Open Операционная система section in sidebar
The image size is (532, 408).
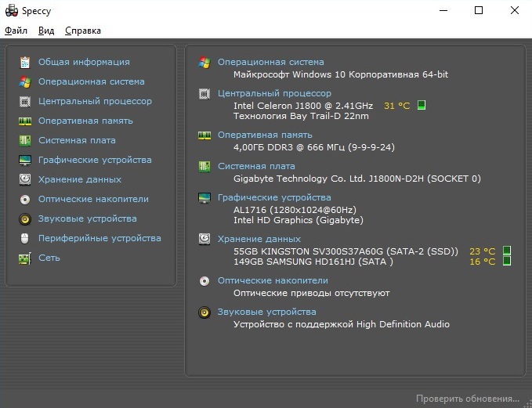[x=91, y=81]
